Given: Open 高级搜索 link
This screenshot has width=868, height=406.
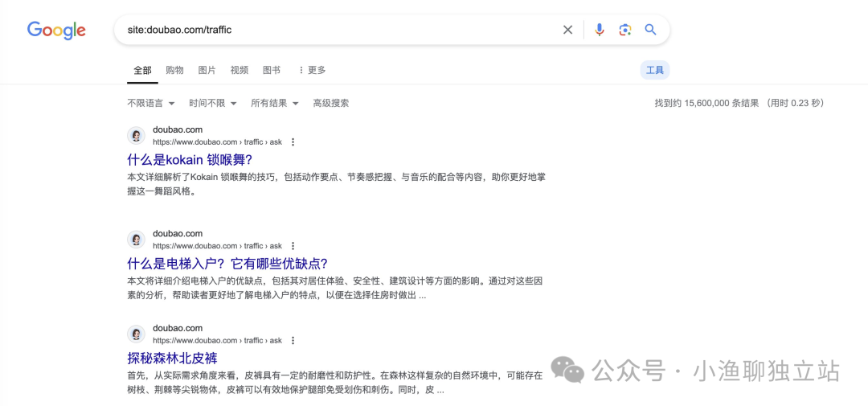Looking at the screenshot, I should 331,103.
